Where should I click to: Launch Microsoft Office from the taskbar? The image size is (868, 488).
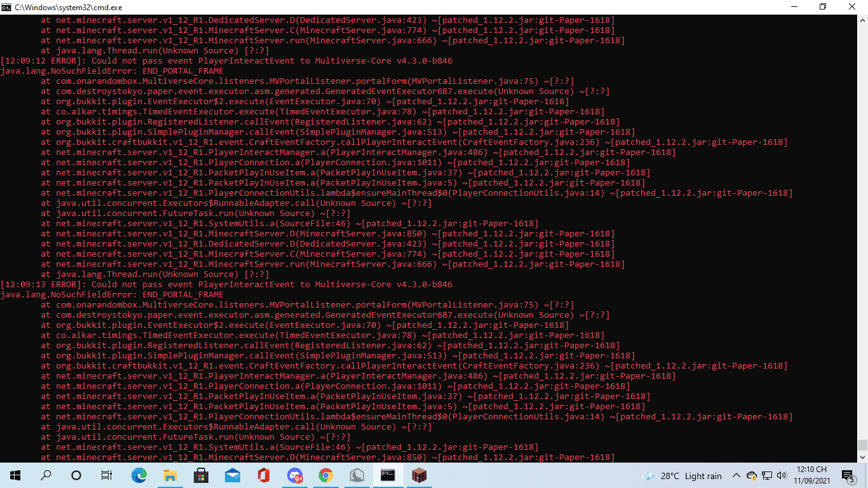[x=264, y=475]
